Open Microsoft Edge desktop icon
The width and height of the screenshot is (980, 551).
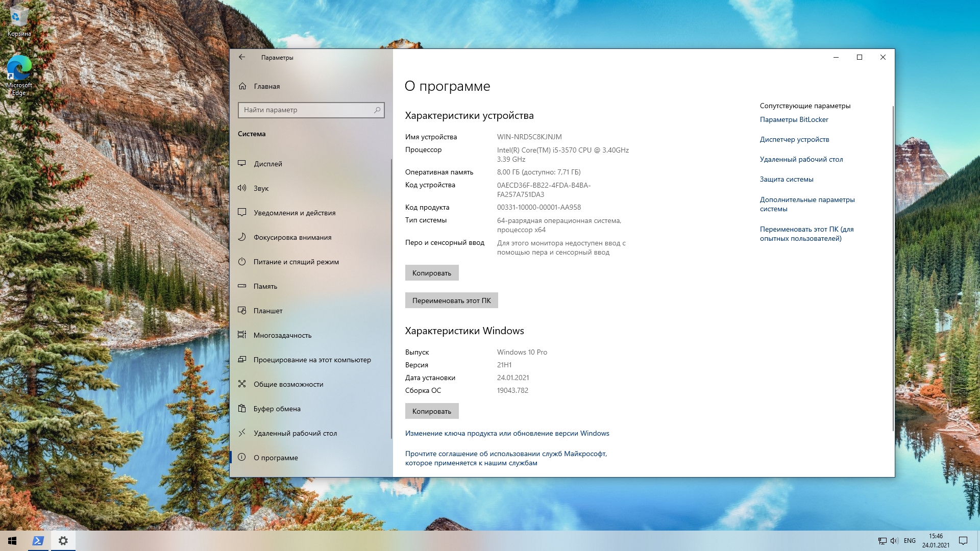click(x=19, y=75)
